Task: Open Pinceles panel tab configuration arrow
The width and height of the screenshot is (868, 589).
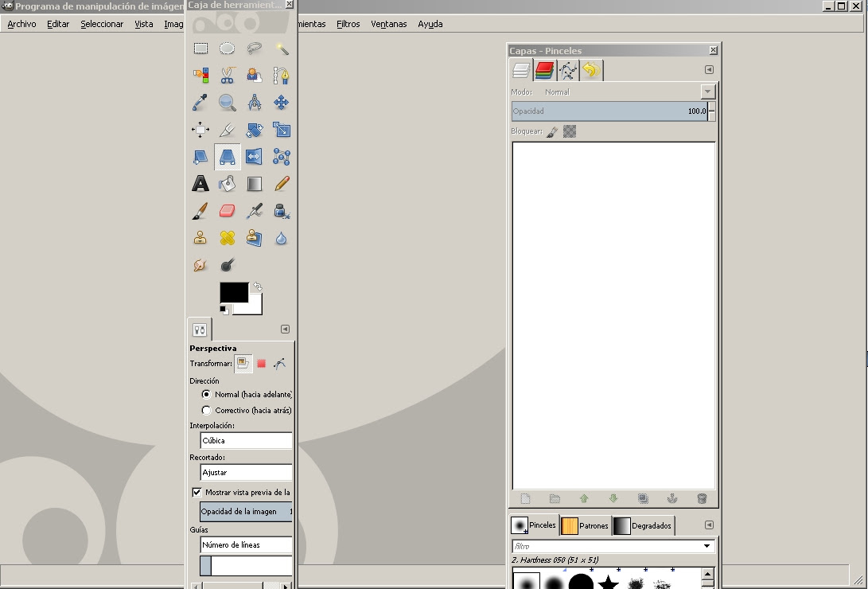Action: pyautogui.click(x=709, y=525)
